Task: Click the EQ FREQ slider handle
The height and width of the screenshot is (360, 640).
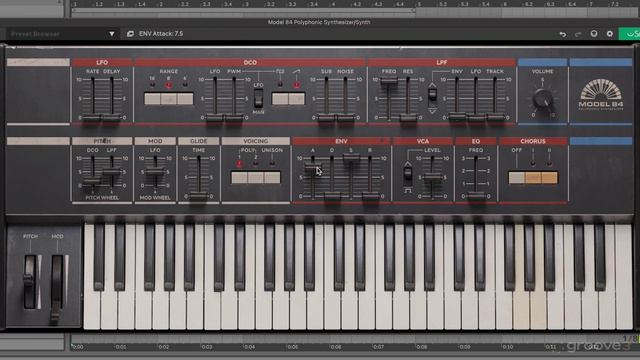Action: (476, 196)
